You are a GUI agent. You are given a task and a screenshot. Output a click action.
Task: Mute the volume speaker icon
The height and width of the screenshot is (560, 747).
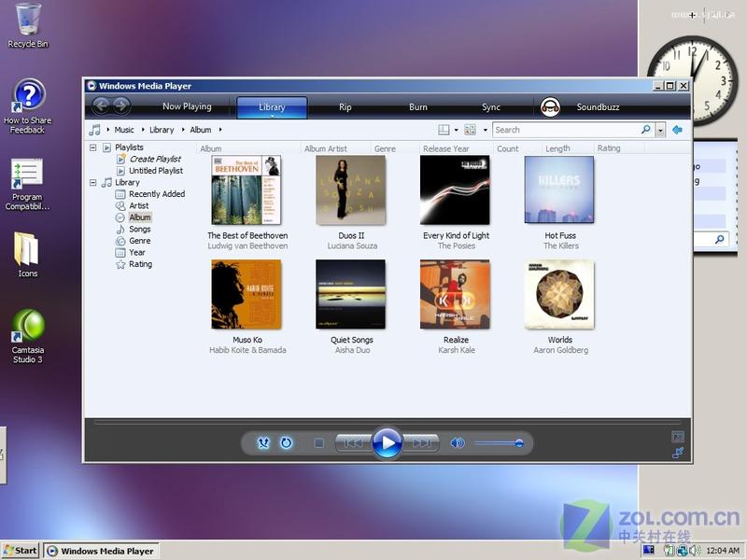(x=458, y=443)
